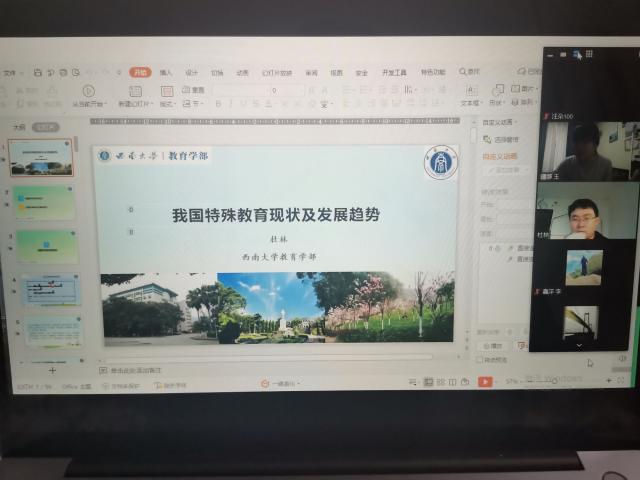Screen dimensions: 640x480
Task: Open the 自定义动画 pane dropdown
Action: (500, 122)
